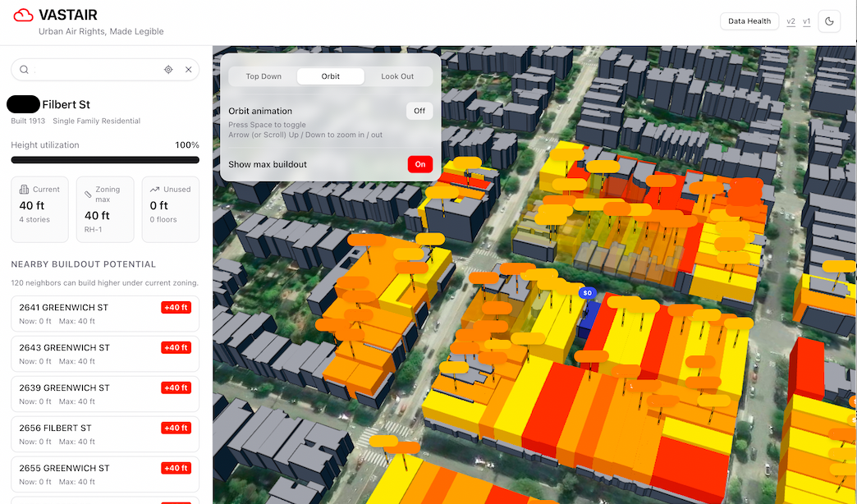Viewport: 857px width, 504px height.
Task: Click +40 ft badge on 2656 Filbert St
Action: [x=176, y=428]
